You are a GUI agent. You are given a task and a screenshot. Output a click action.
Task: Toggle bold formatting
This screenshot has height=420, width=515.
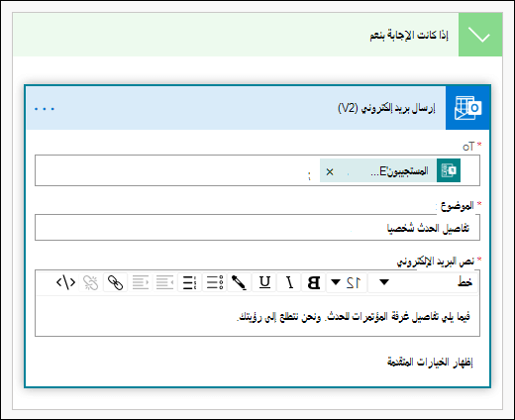click(x=313, y=282)
